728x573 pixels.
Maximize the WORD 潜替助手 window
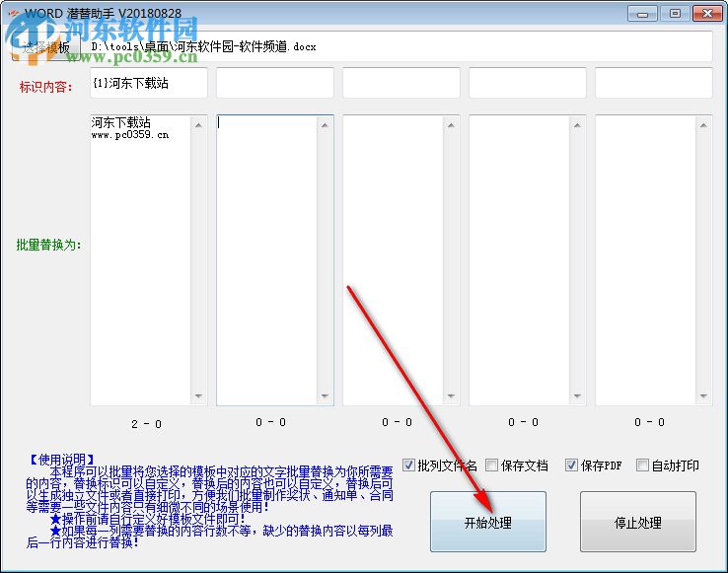click(675, 14)
